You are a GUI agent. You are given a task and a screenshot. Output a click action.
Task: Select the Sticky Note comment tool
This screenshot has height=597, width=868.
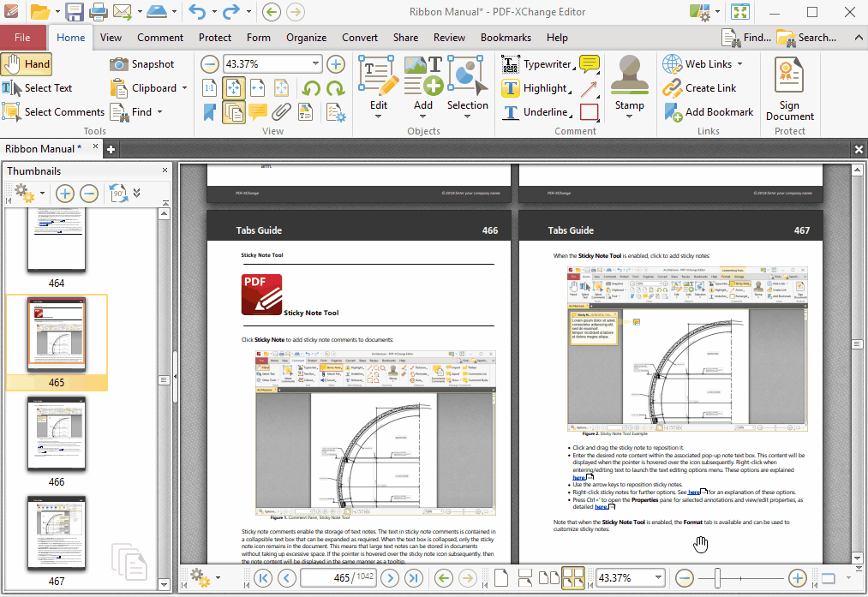click(590, 64)
